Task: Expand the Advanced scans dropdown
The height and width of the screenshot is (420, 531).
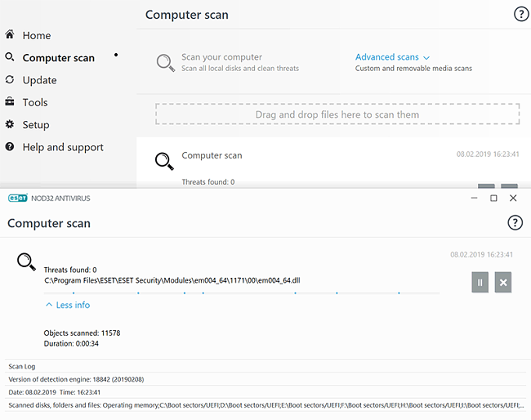Action: pos(392,57)
